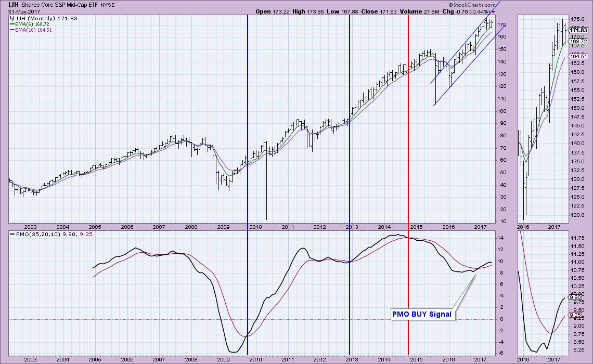Click the 2015 year label under the main PMO panel

(x=416, y=360)
